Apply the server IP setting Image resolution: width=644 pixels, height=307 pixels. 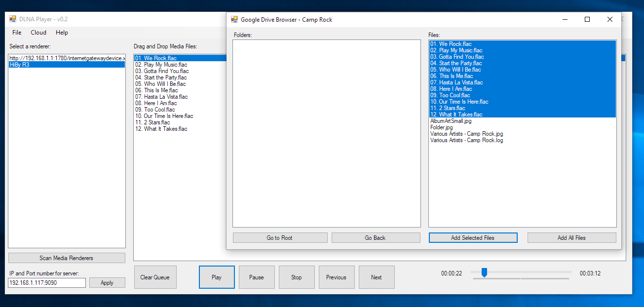pos(107,283)
